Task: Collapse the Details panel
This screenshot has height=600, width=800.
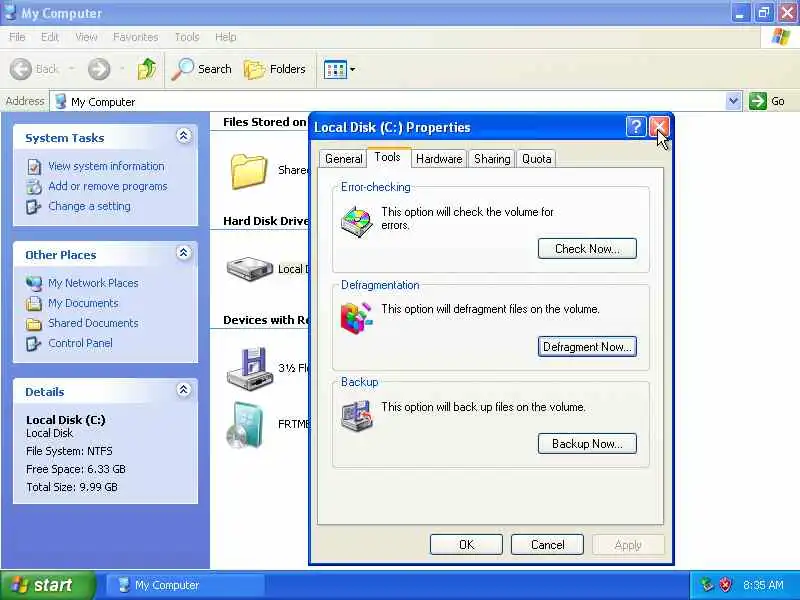Action: pyautogui.click(x=184, y=390)
